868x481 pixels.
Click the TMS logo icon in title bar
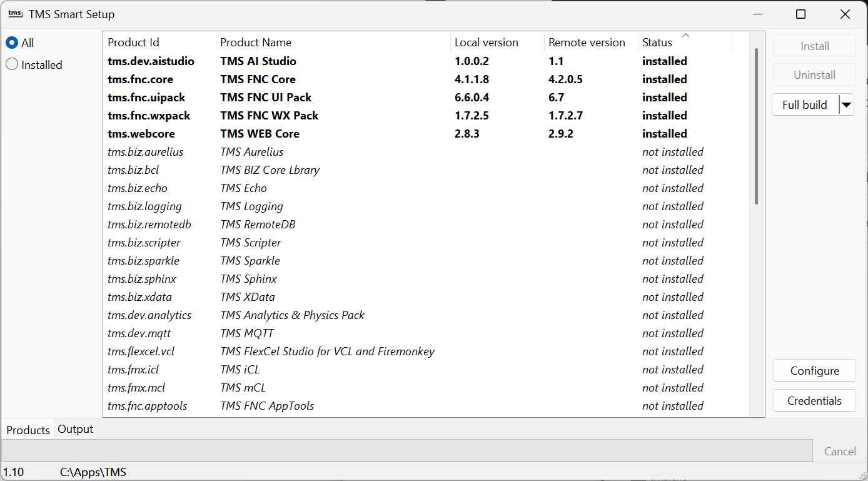(15, 14)
